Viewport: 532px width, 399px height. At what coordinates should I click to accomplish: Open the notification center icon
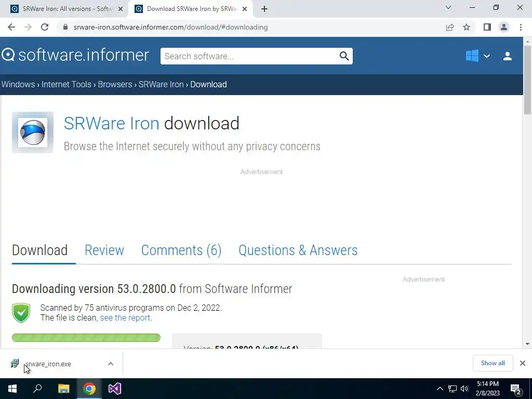click(516, 389)
